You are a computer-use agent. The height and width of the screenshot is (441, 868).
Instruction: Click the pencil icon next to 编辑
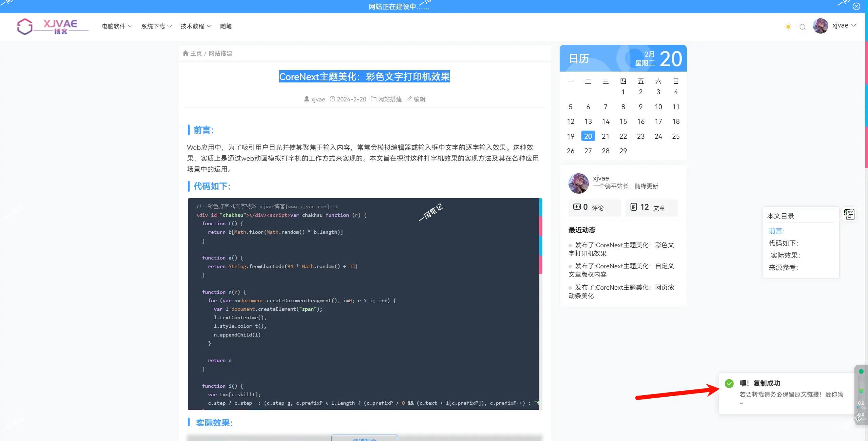tap(409, 99)
